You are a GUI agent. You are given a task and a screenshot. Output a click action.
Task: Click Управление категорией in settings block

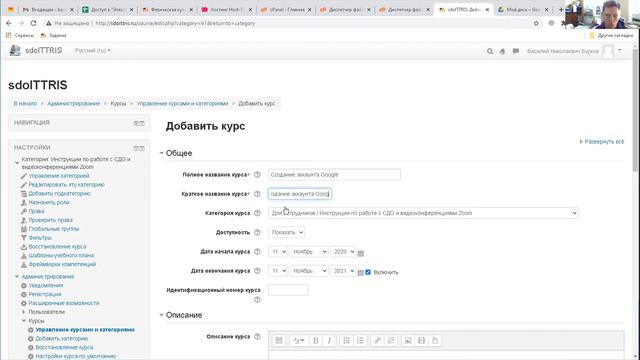(x=59, y=176)
